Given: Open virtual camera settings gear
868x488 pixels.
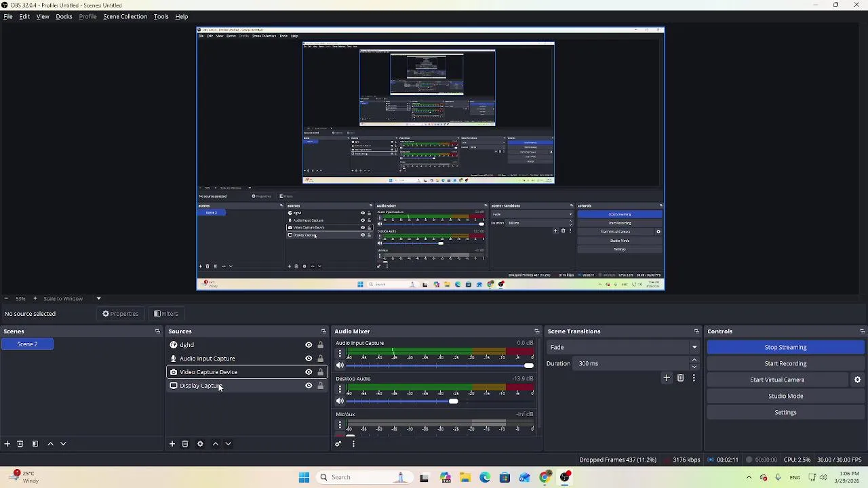Looking at the screenshot, I should [857, 380].
